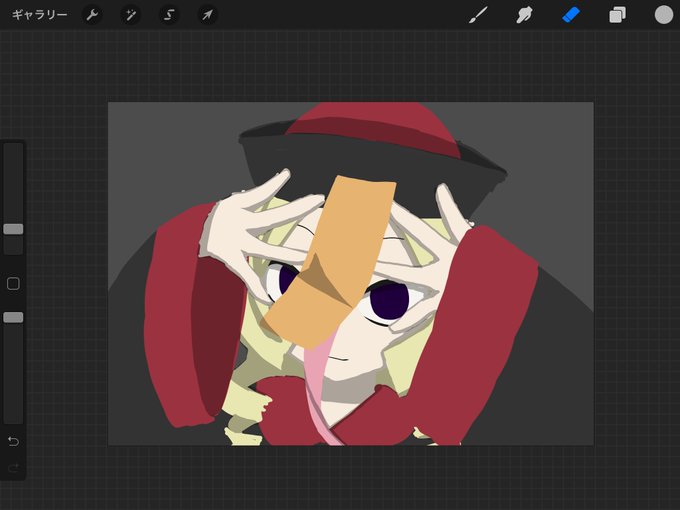Open the ギャラリー gallery view
The width and height of the screenshot is (680, 510).
(x=39, y=15)
